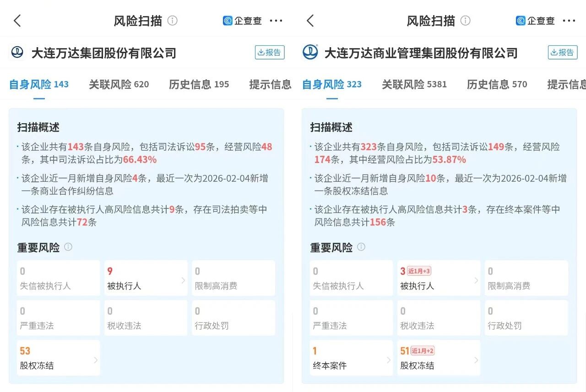Open info icon beside left 风险扫描 title
This screenshot has height=392, width=586.
pos(173,21)
